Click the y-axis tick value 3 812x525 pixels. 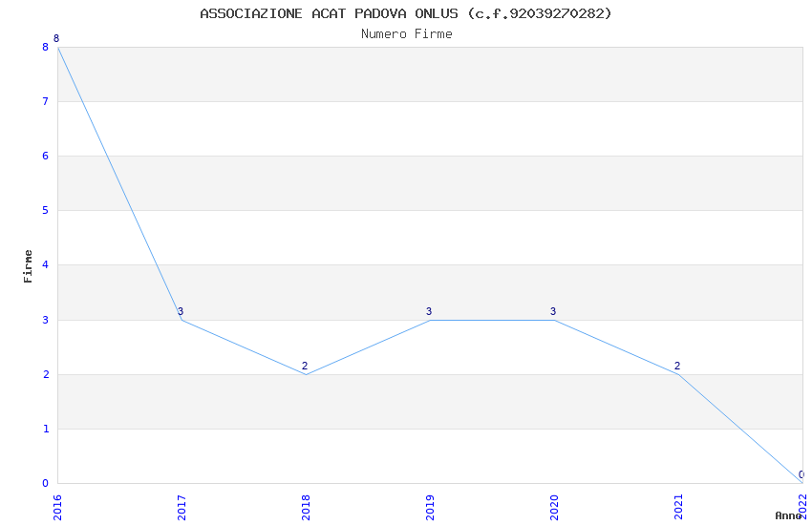pyautogui.click(x=46, y=320)
